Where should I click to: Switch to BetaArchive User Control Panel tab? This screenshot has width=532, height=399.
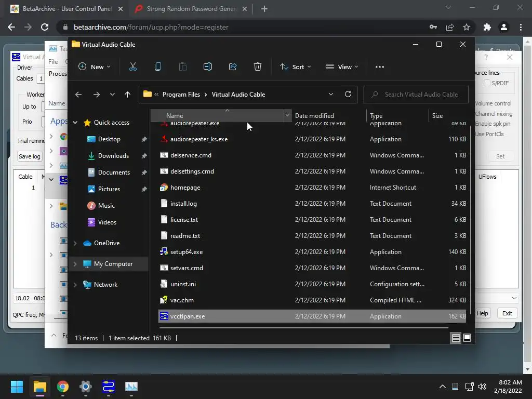[67, 9]
